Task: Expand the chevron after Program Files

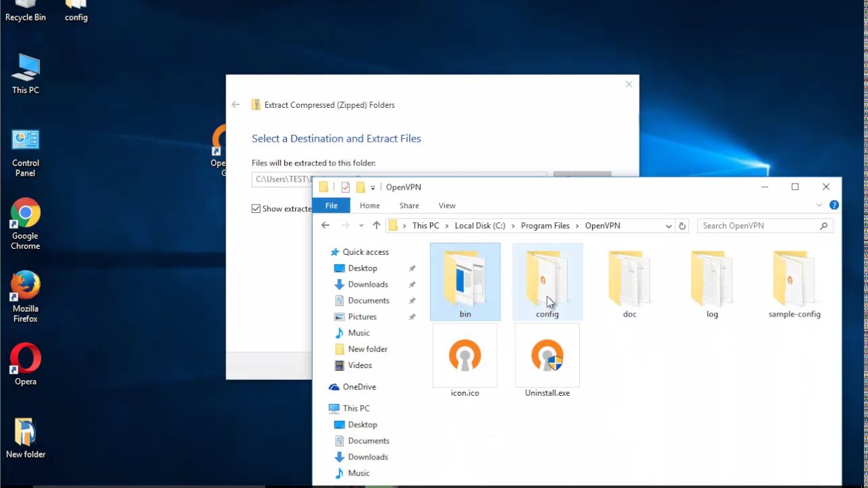Action: click(578, 226)
